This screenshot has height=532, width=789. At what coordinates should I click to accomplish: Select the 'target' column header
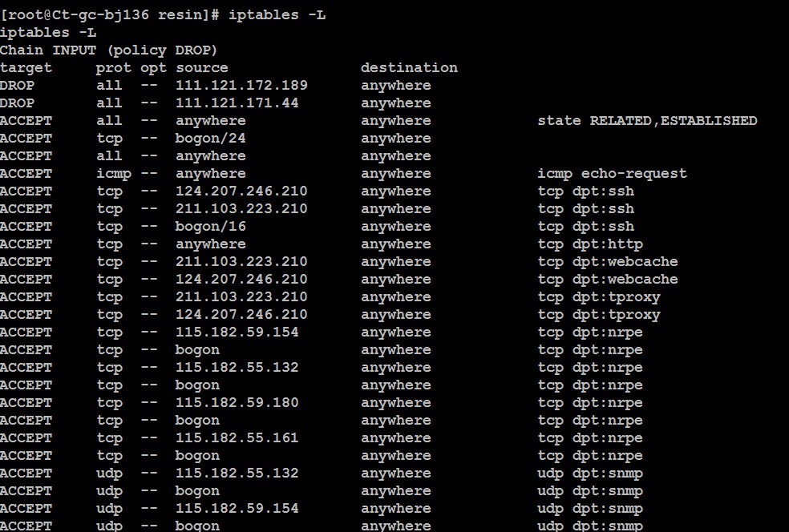pyautogui.click(x=26, y=68)
